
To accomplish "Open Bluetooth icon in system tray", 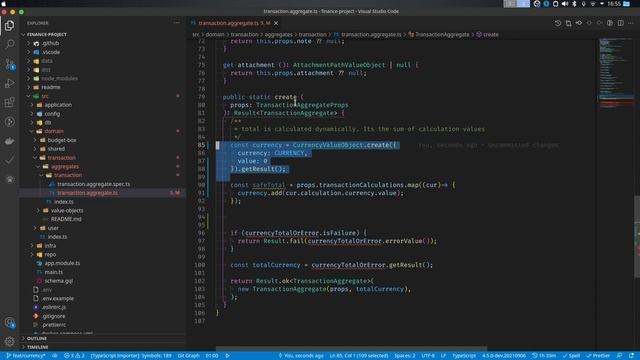I will 574,4.
